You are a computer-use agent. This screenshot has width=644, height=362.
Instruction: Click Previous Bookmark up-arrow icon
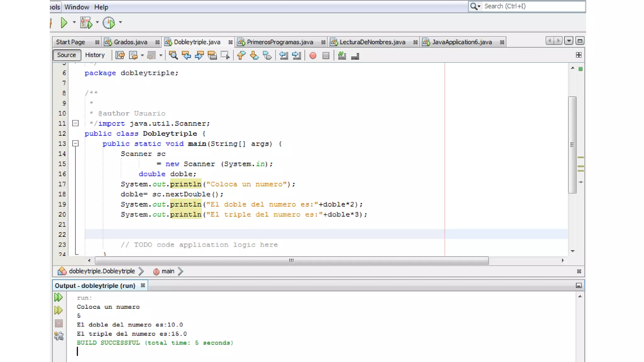(x=241, y=56)
